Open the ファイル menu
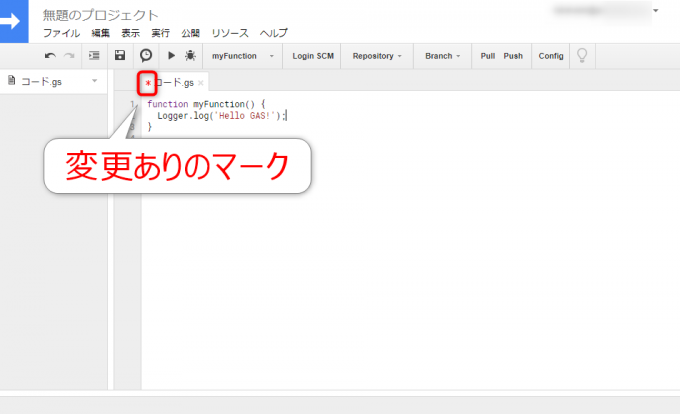Image resolution: width=680 pixels, height=414 pixels. [61, 33]
